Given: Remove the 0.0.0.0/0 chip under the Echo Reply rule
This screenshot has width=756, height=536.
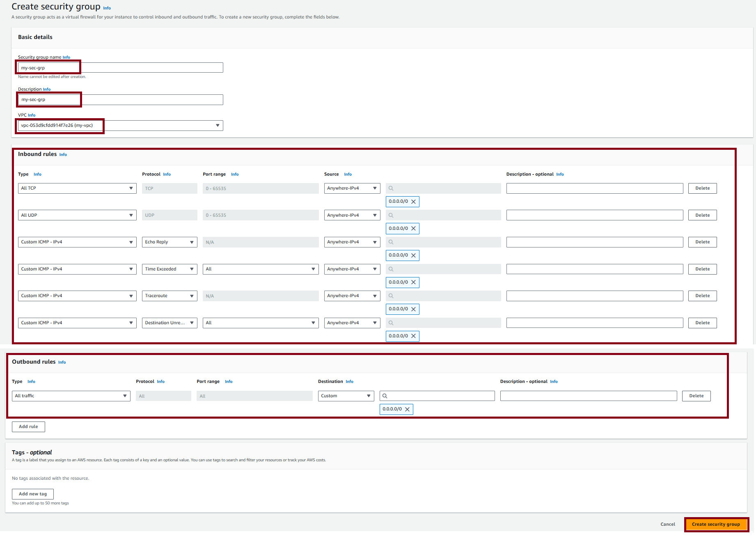Looking at the screenshot, I should click(x=413, y=255).
